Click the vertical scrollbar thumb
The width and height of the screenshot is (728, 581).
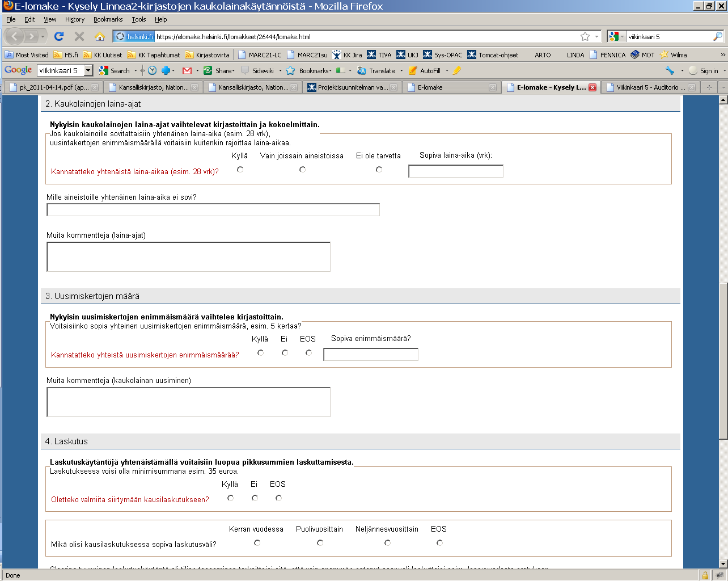point(723,360)
